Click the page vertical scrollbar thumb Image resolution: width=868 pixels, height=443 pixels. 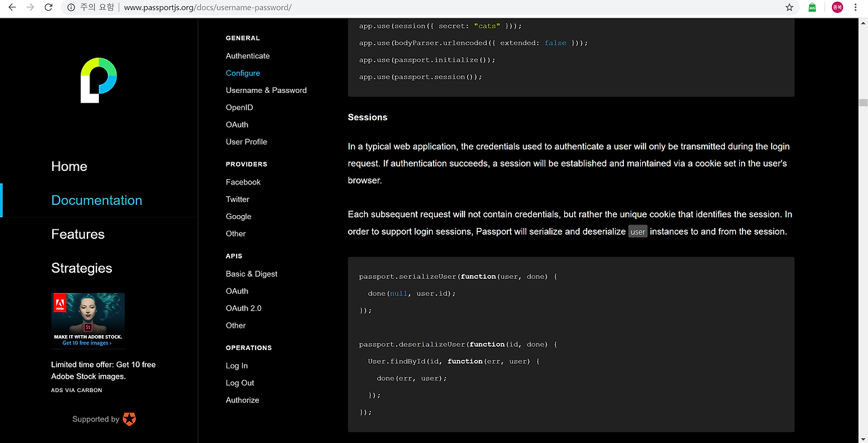(863, 103)
